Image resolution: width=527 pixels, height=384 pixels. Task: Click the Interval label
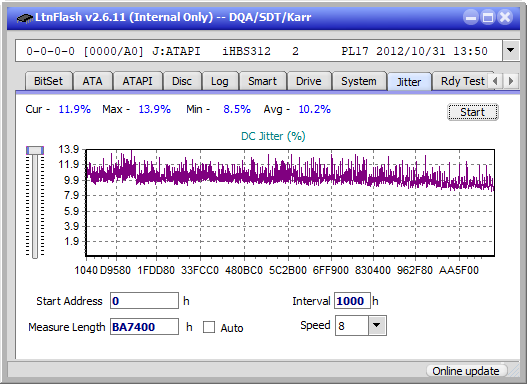(x=311, y=301)
